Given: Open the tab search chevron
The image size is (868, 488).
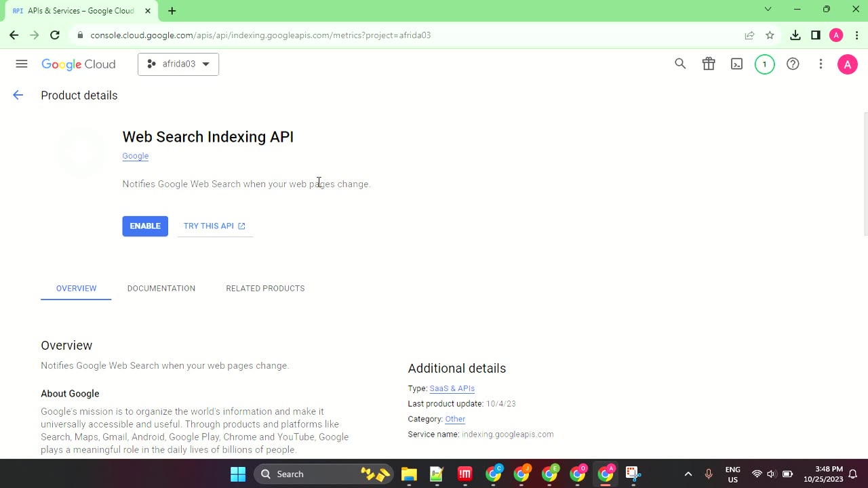Looking at the screenshot, I should click(768, 9).
